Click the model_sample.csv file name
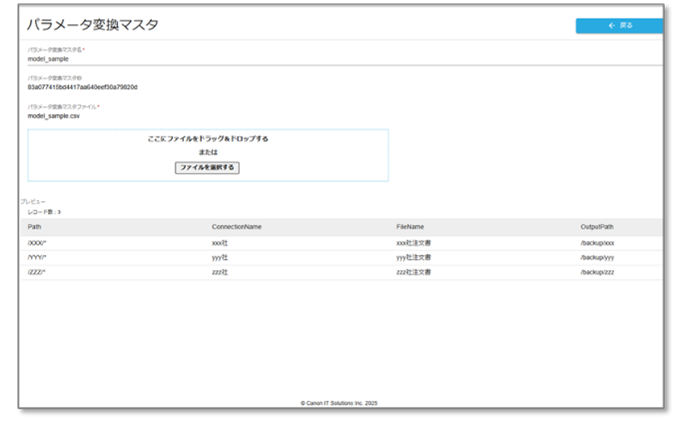 [54, 116]
